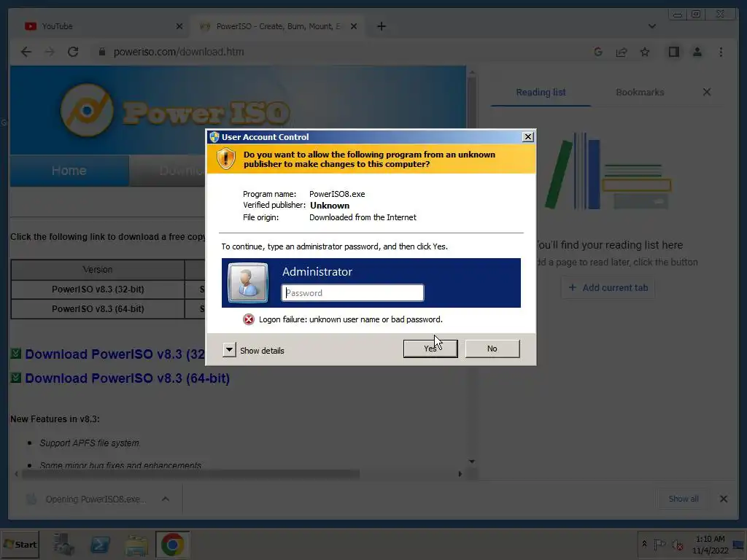Image resolution: width=747 pixels, height=560 pixels.
Task: Open the Chrome three-dot menu
Action: coord(721,52)
